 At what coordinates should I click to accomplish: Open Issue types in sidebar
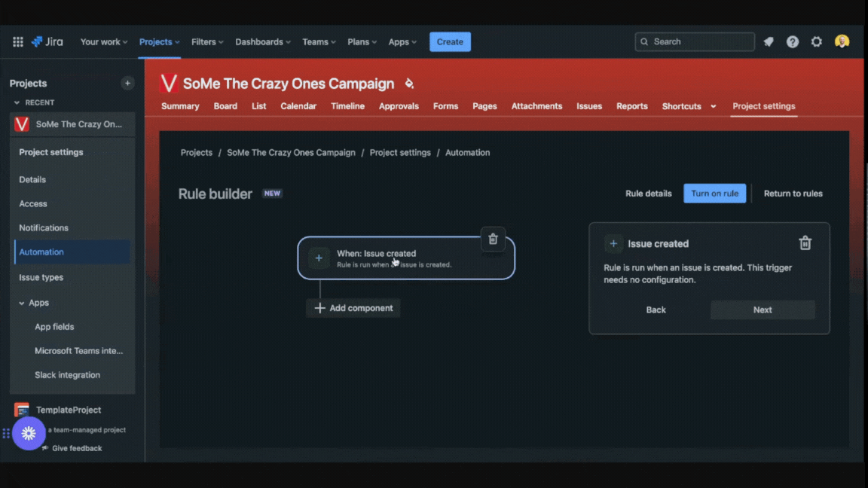(x=41, y=277)
